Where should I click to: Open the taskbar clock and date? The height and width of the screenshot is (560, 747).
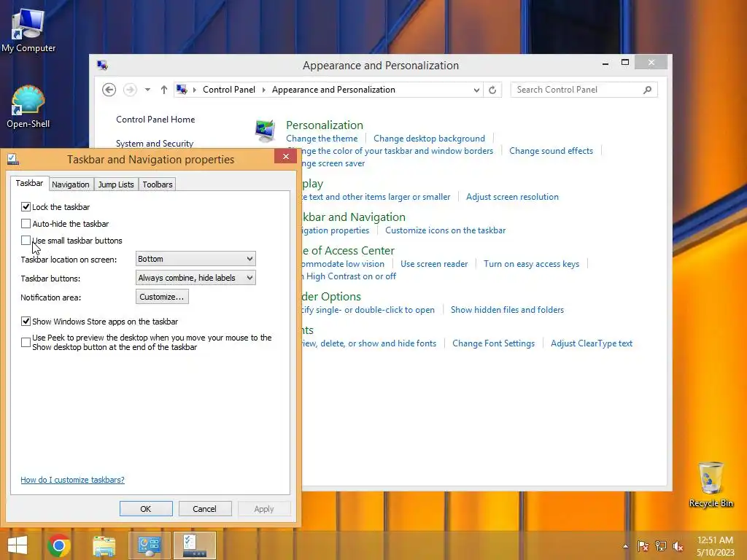(715, 546)
